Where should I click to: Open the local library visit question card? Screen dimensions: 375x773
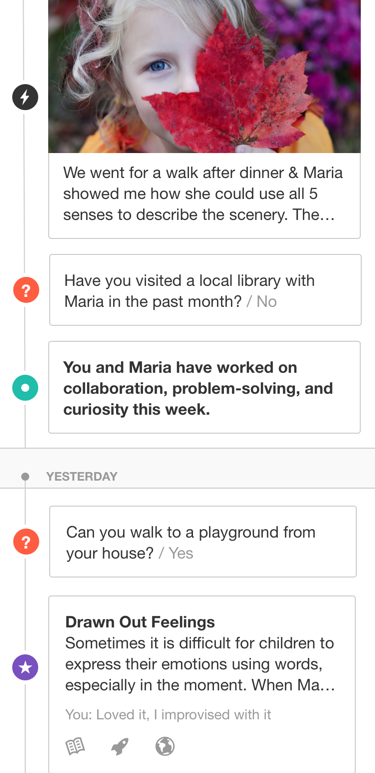click(205, 290)
